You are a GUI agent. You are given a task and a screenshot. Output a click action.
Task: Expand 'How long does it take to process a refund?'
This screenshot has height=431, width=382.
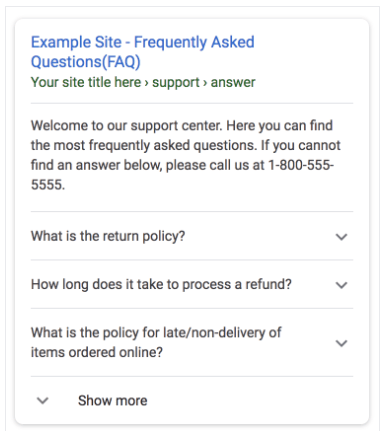tap(192, 285)
